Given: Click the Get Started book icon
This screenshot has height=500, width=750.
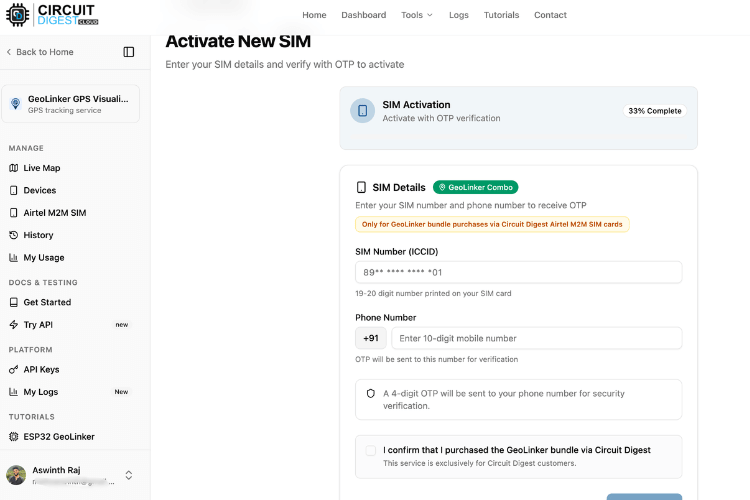Looking at the screenshot, I should click(13, 302).
